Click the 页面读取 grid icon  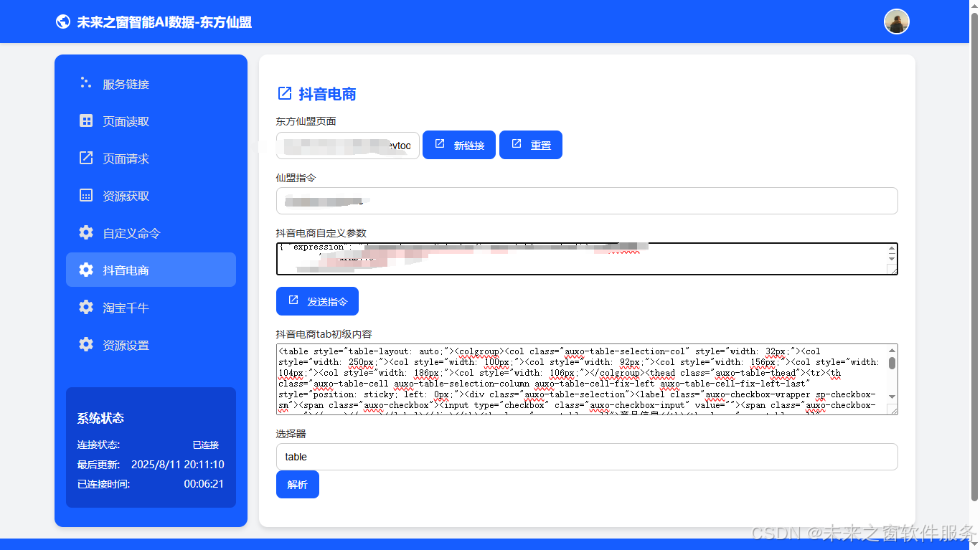coord(86,120)
